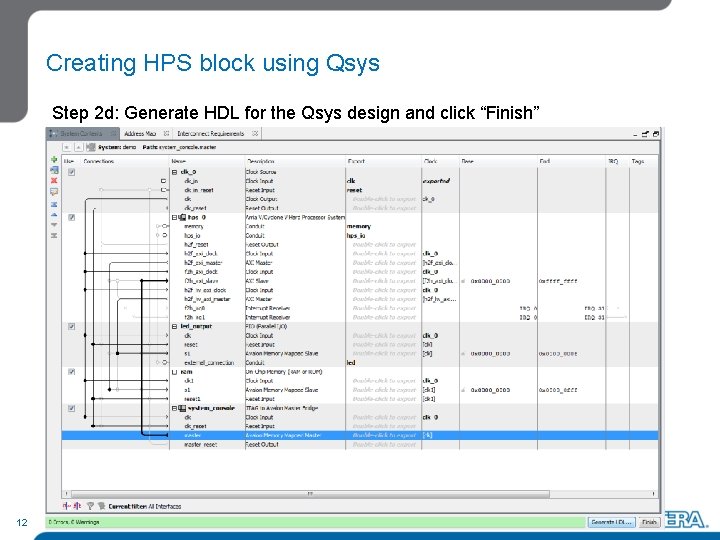Click the component comment icon in the left toolbar
720x540 pixels.
[54, 191]
